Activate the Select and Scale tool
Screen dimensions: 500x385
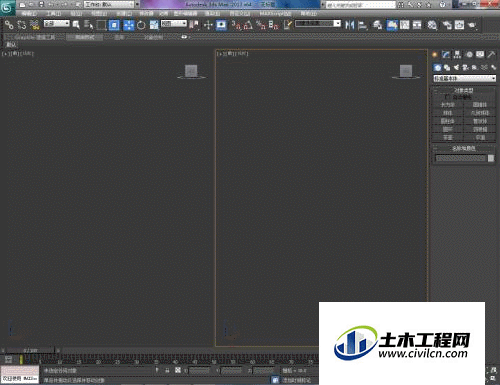[x=154, y=25]
